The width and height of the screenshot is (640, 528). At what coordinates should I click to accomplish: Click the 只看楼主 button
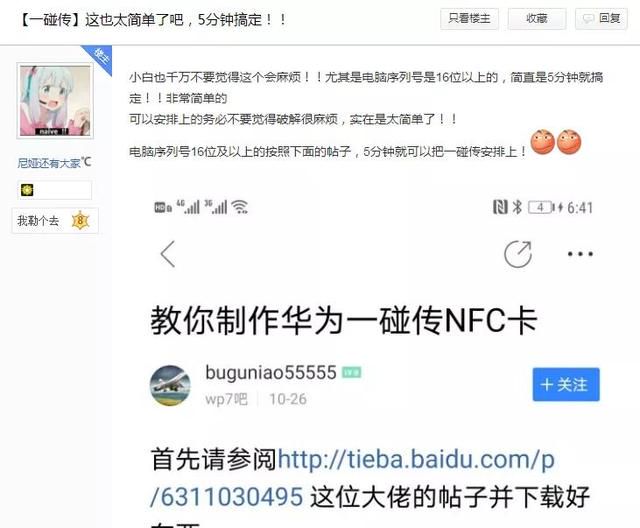tap(469, 19)
